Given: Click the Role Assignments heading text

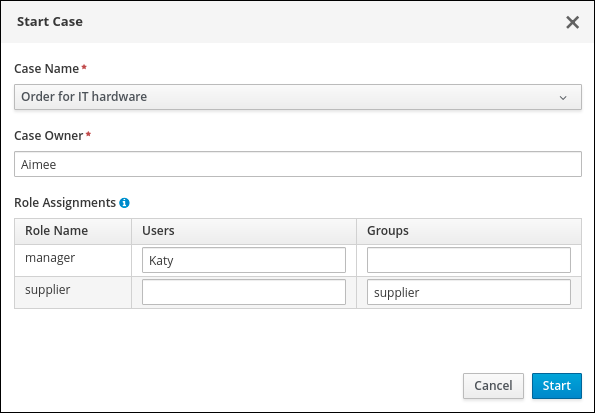Looking at the screenshot, I should [65, 203].
